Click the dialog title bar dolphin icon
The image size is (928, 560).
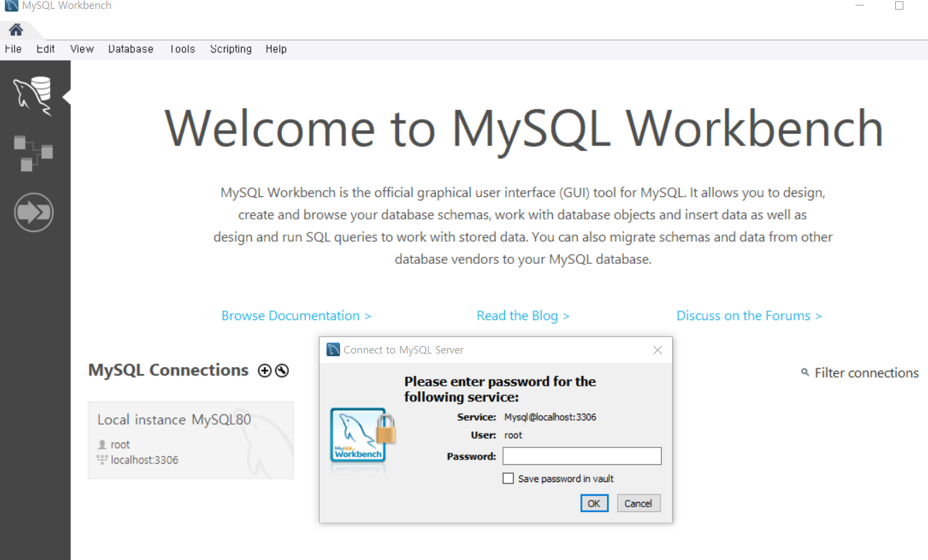333,349
